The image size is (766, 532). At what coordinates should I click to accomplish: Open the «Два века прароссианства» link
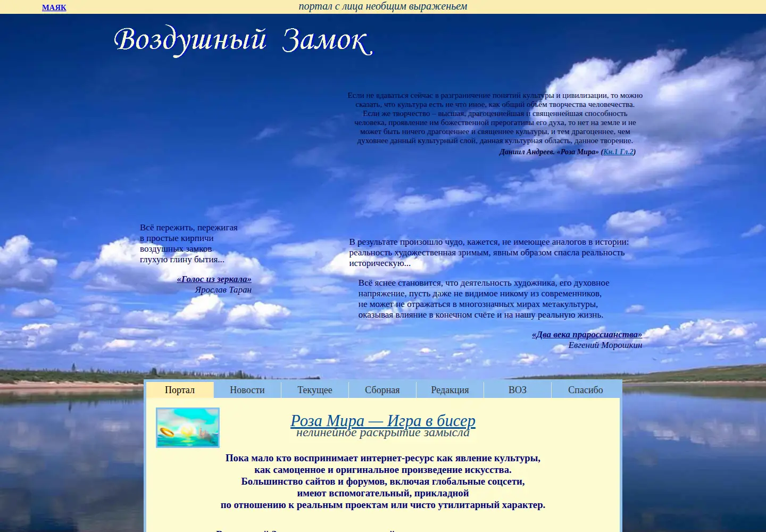[587, 335]
